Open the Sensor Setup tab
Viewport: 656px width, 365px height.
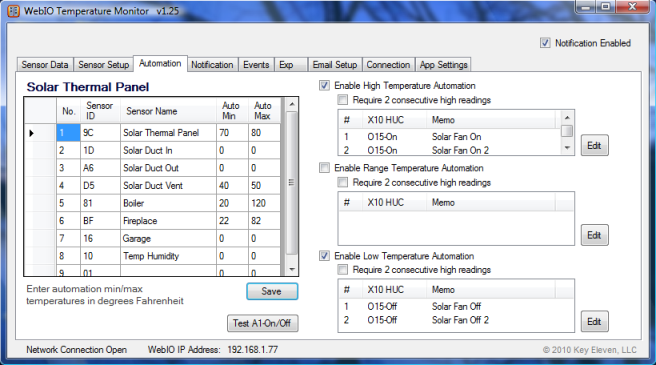pos(103,64)
